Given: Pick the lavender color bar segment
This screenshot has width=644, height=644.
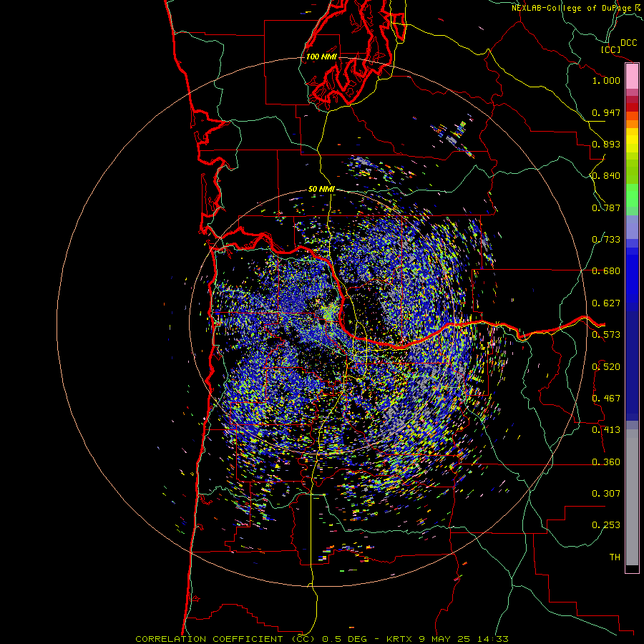Looking at the screenshot, I should point(632,227).
